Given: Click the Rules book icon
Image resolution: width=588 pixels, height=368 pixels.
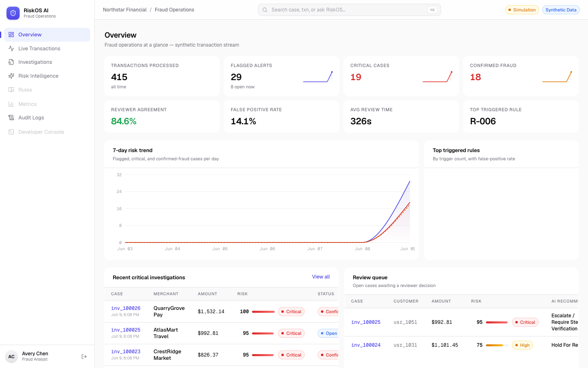Looking at the screenshot, I should coord(11,90).
